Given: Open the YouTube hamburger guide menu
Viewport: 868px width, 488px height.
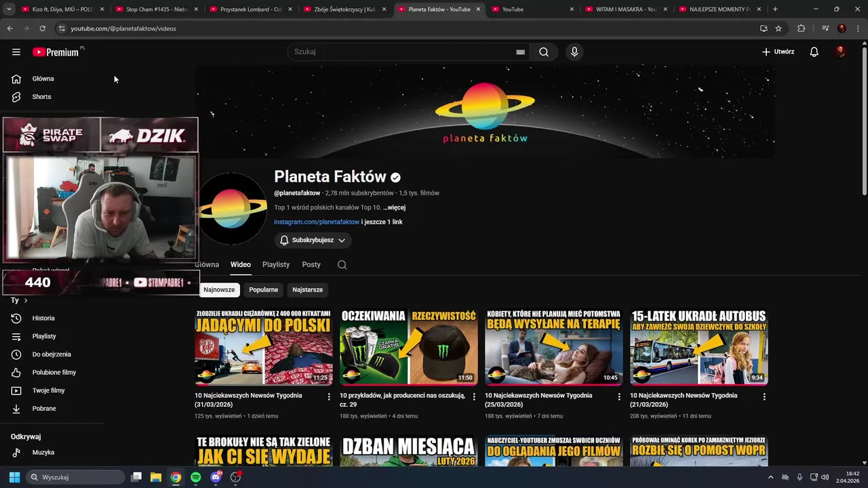Looking at the screenshot, I should point(16,52).
